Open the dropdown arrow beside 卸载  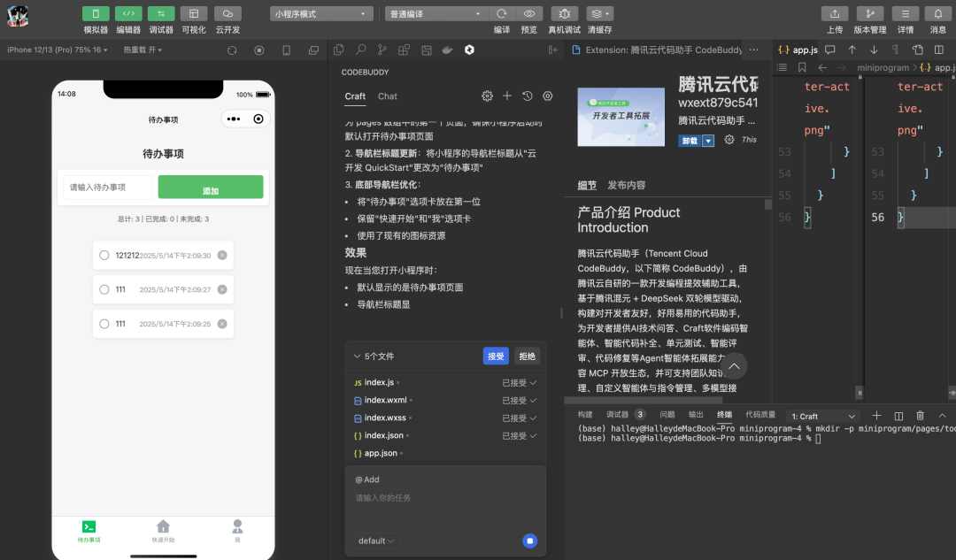pos(708,141)
